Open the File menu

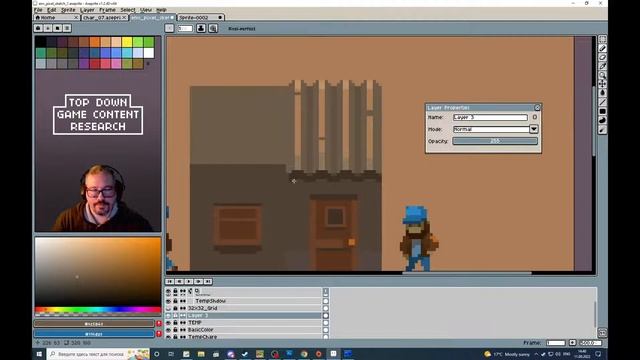click(x=38, y=10)
